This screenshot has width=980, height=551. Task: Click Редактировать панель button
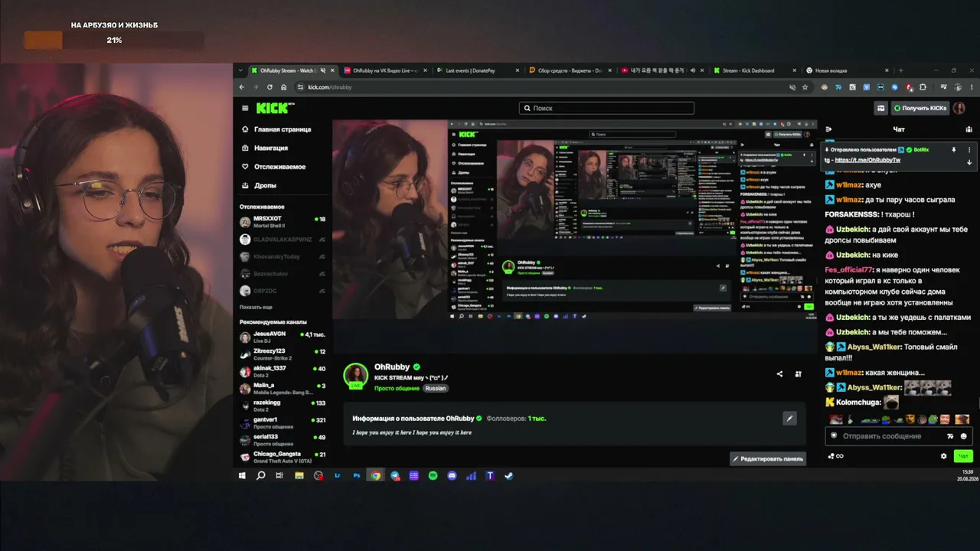tap(768, 458)
